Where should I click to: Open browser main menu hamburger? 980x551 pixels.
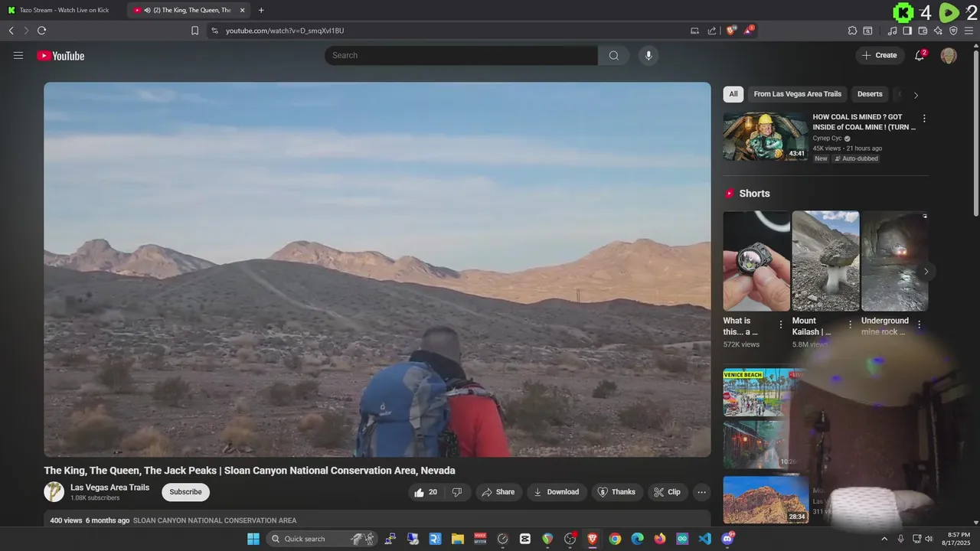(x=969, y=31)
